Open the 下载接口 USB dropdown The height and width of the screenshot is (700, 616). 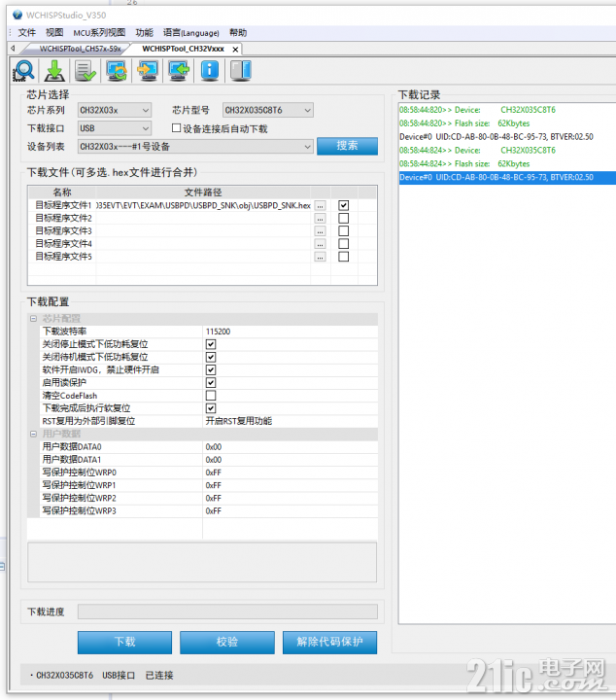pos(115,128)
